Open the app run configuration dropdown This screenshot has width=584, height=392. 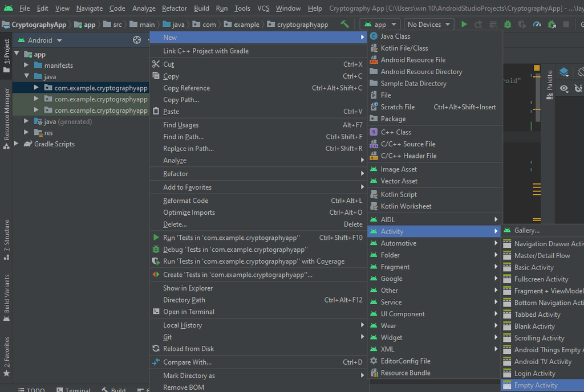point(380,24)
